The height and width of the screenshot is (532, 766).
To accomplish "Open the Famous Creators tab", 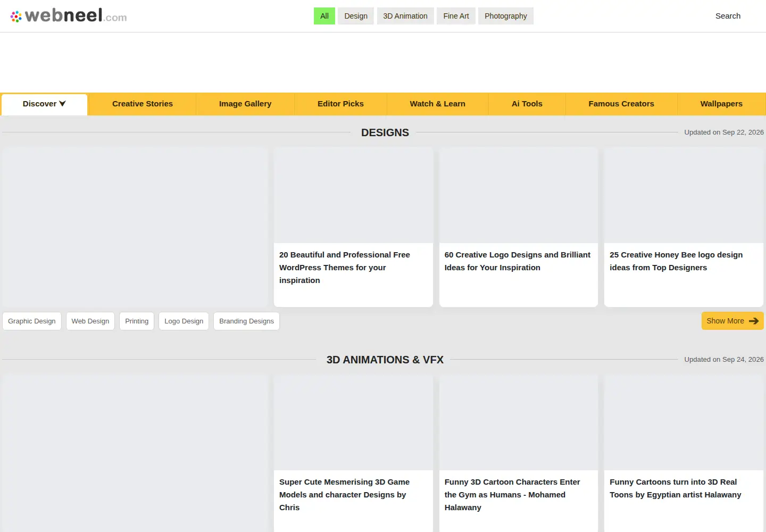I will tap(621, 104).
